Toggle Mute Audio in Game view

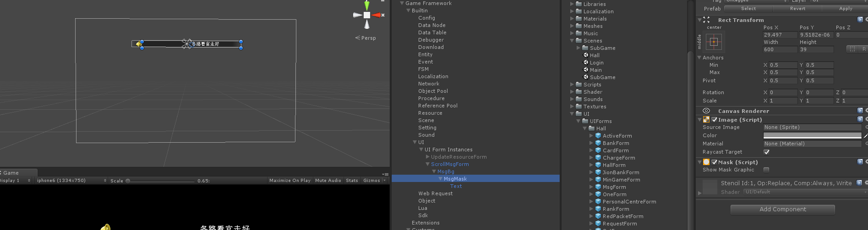tap(328, 180)
